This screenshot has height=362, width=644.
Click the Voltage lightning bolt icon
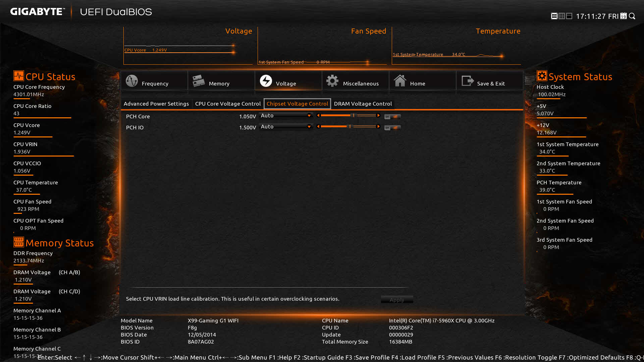pyautogui.click(x=266, y=81)
